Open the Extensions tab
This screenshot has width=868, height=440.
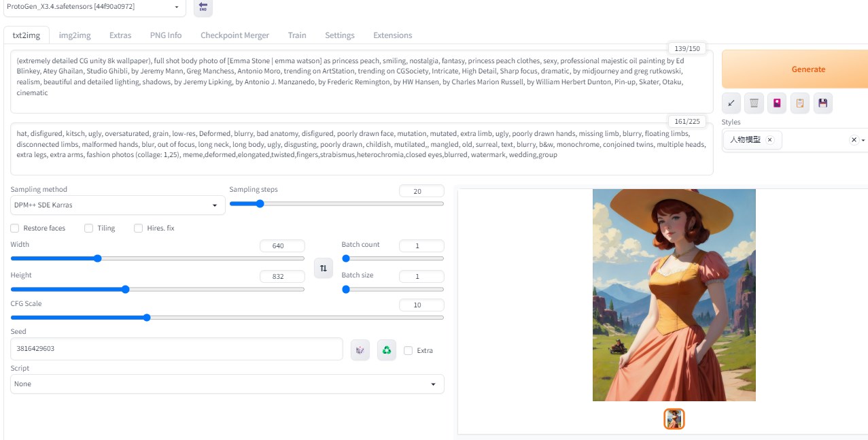click(392, 35)
